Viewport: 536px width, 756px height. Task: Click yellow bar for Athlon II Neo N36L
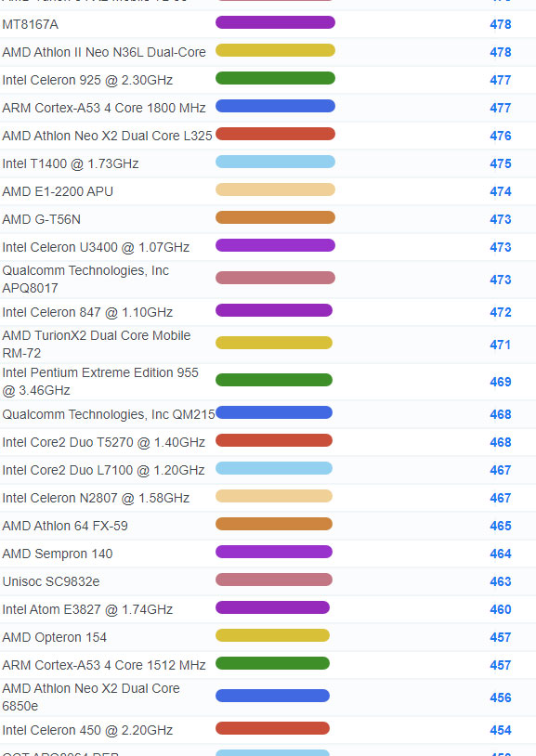pos(275,50)
